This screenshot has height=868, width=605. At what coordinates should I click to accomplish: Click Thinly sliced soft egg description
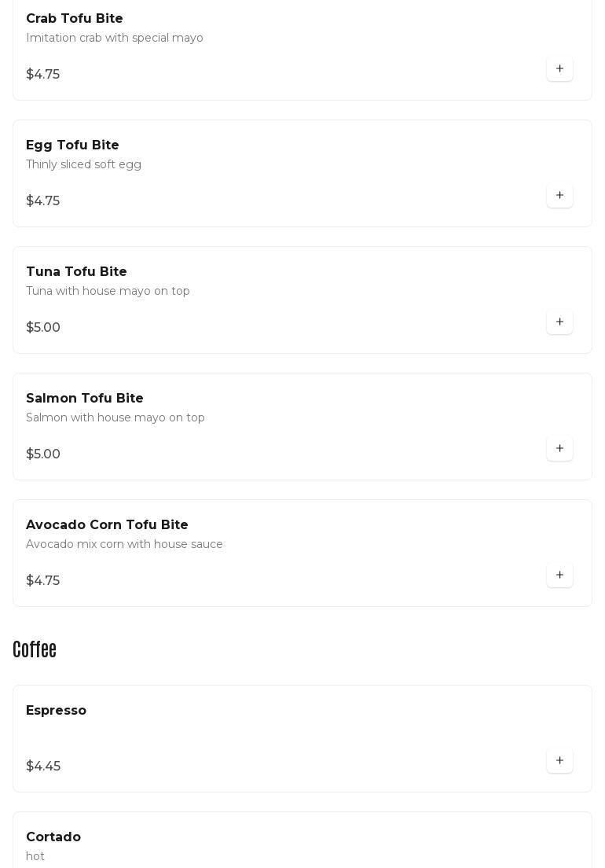83,165
